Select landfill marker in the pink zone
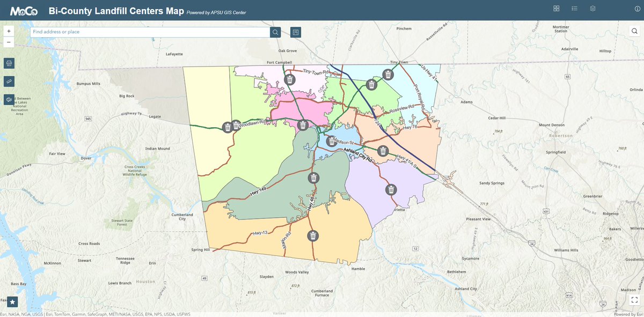The image size is (644, 317). click(303, 126)
